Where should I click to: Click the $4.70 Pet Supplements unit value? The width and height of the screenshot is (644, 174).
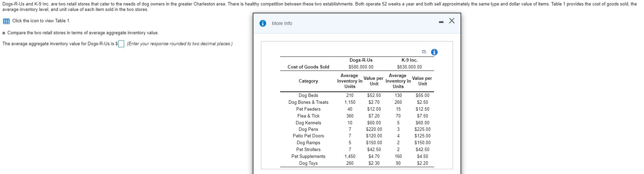374,157
